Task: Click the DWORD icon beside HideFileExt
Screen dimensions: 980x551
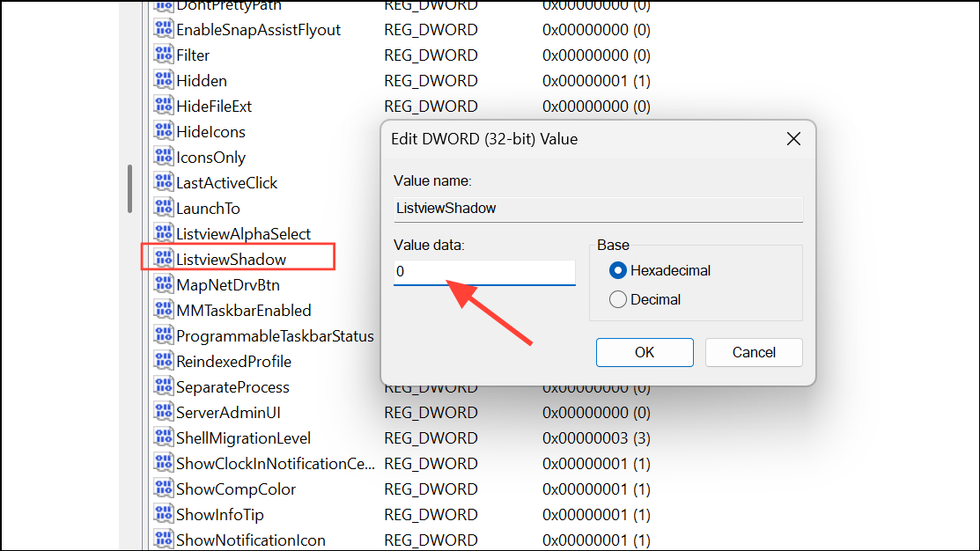Action: tap(164, 106)
